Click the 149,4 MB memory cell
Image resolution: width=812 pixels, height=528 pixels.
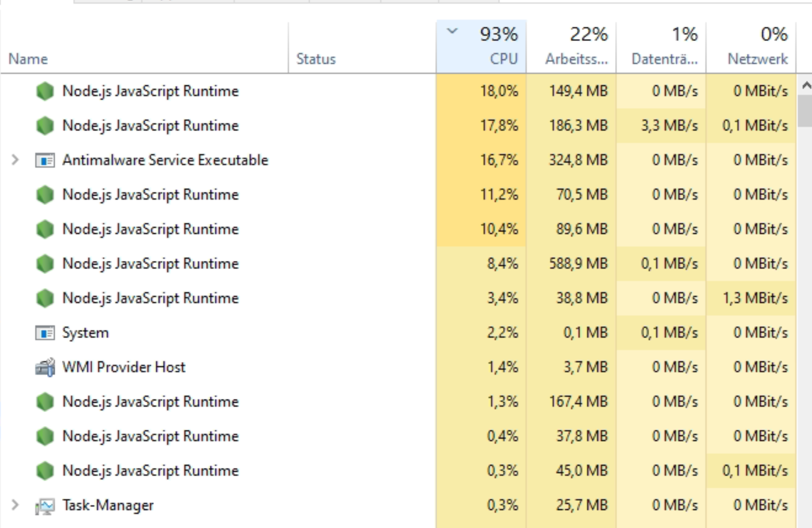[x=571, y=91]
